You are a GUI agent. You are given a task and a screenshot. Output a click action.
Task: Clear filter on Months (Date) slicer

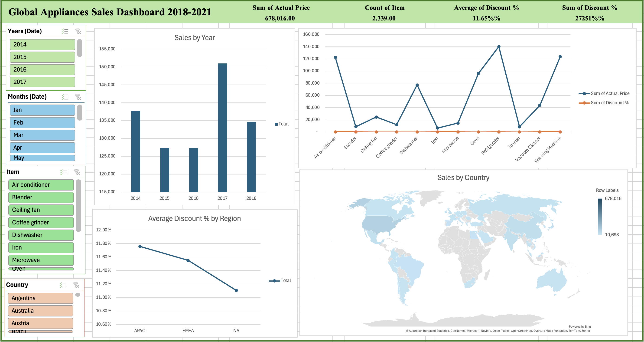(x=78, y=97)
